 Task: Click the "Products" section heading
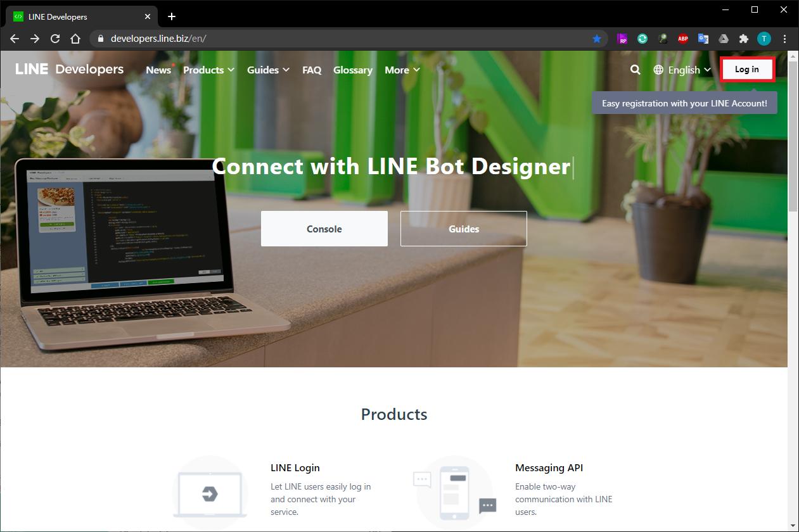point(394,414)
